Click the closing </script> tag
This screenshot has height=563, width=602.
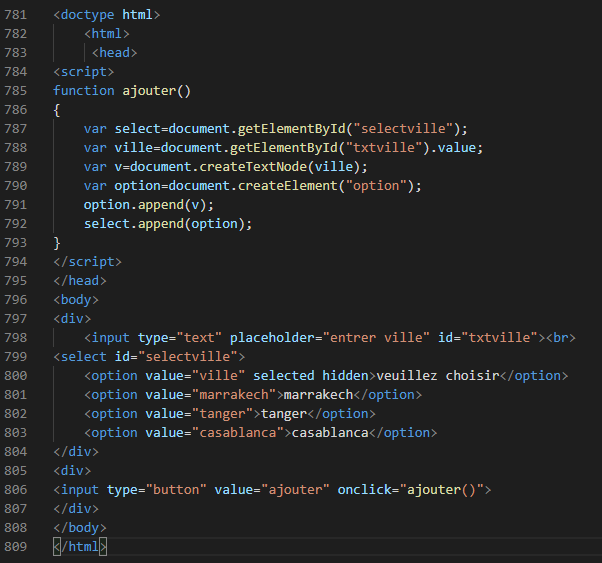pyautogui.click(x=88, y=262)
